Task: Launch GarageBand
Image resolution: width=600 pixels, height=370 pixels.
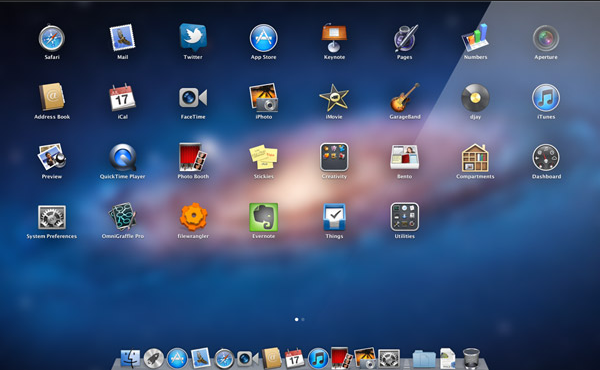Action: (405, 98)
